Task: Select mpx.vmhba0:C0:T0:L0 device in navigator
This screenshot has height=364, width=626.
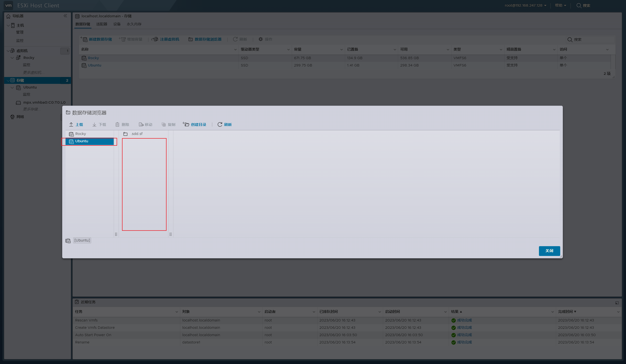Action: [x=44, y=102]
